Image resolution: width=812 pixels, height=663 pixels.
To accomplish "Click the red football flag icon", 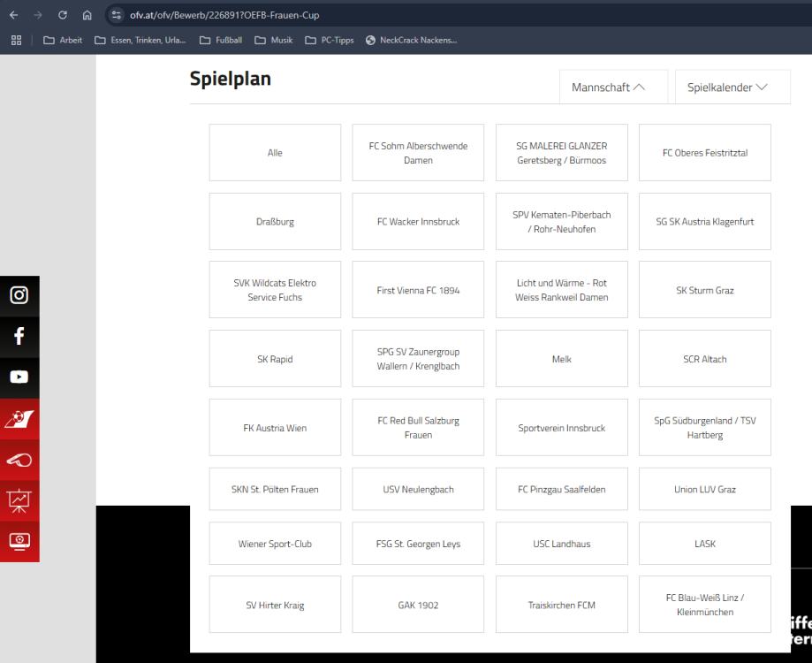I will (19, 418).
